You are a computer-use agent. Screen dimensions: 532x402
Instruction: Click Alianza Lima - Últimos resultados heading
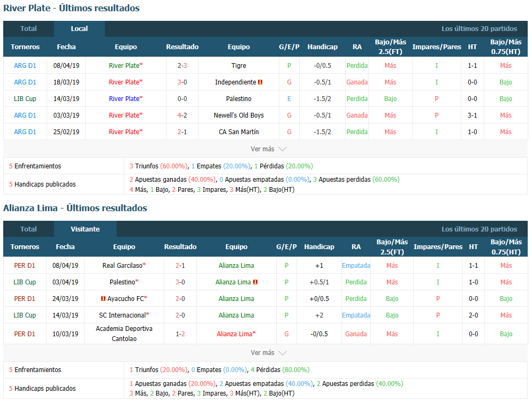(75, 208)
